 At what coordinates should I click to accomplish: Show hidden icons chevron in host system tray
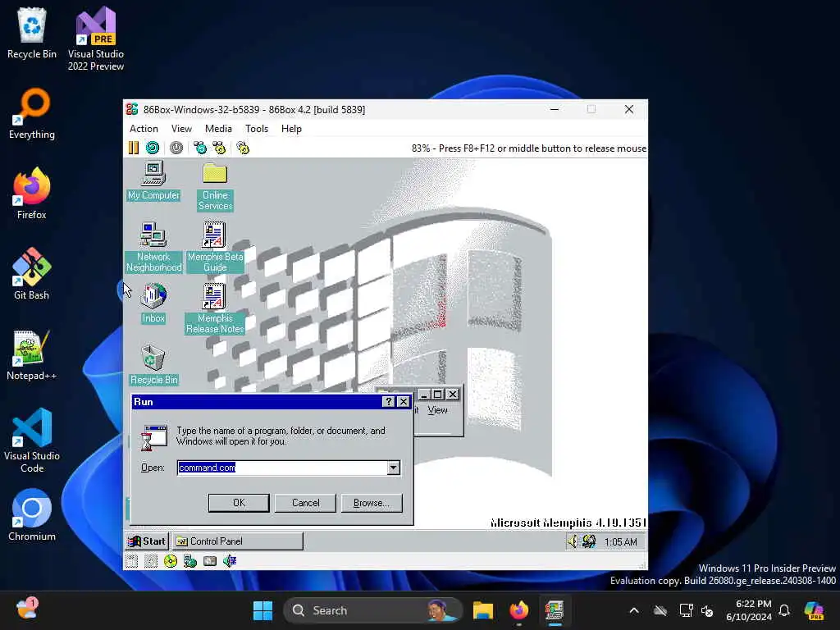tap(634, 610)
